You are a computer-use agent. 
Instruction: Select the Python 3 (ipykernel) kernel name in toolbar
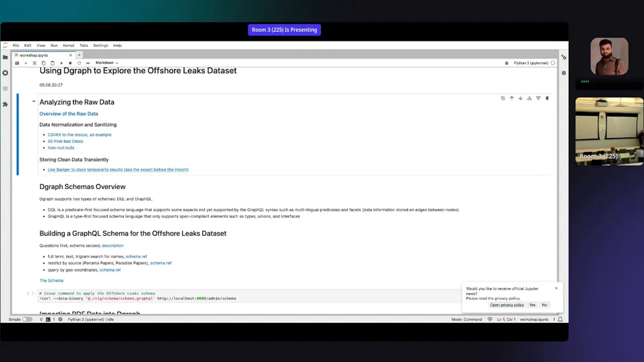[531, 63]
